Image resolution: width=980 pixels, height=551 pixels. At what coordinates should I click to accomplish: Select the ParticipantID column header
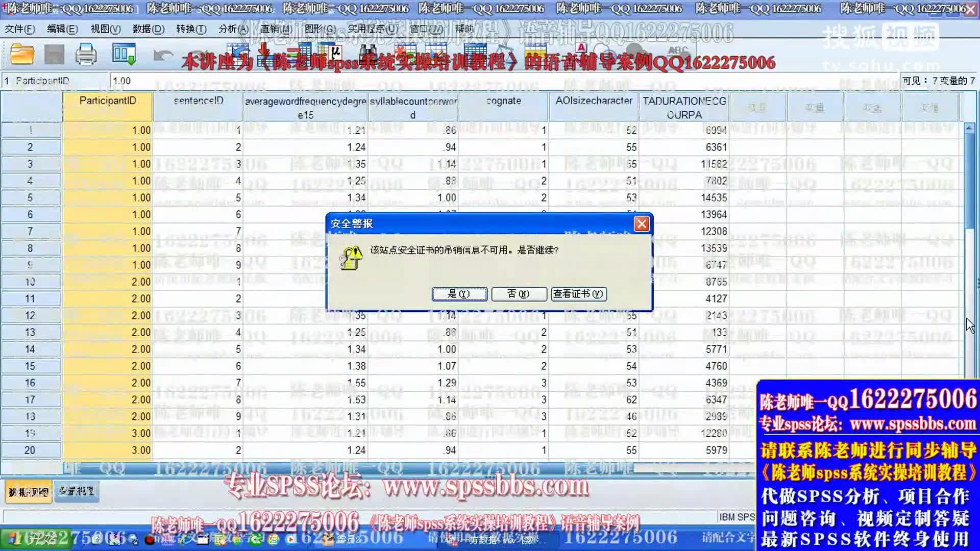pyautogui.click(x=108, y=107)
